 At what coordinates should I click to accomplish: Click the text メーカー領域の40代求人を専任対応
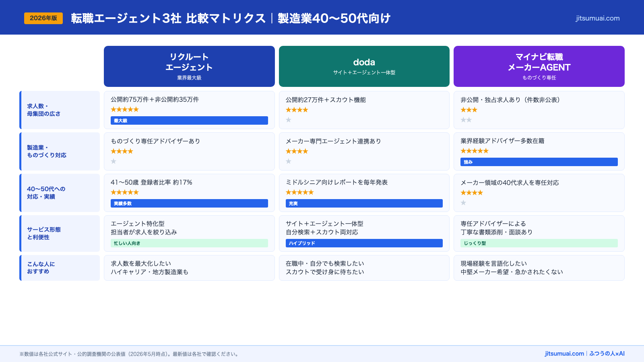pos(510,183)
